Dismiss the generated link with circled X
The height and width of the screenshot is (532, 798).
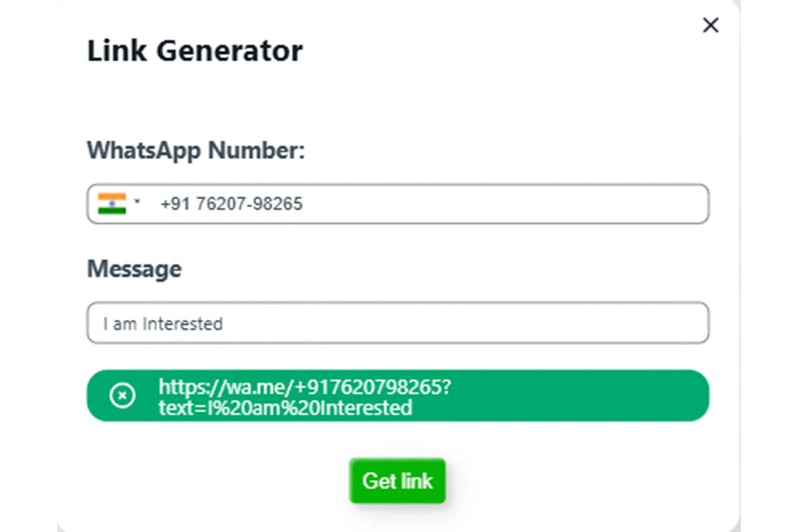(x=123, y=395)
